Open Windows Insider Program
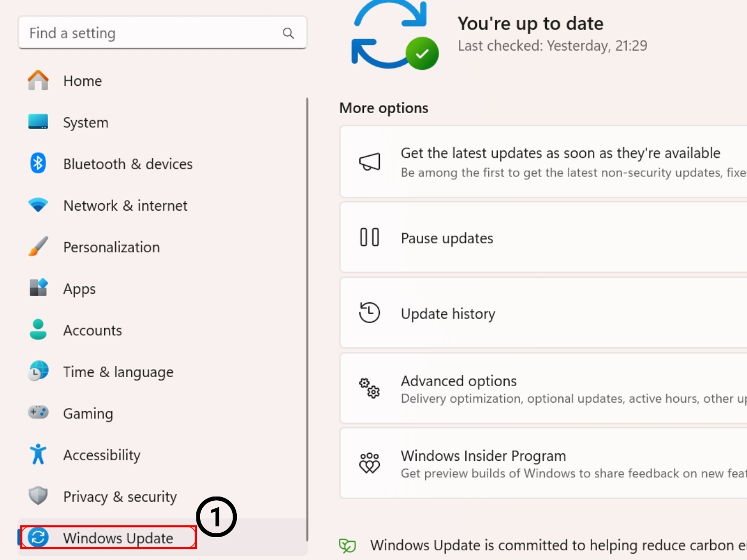747x560 pixels. [x=543, y=463]
